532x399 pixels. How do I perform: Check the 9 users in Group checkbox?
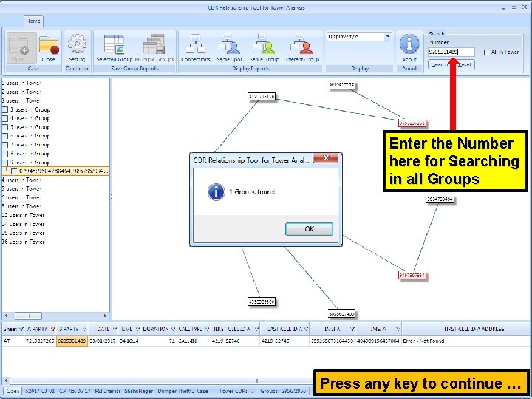click(x=5, y=163)
